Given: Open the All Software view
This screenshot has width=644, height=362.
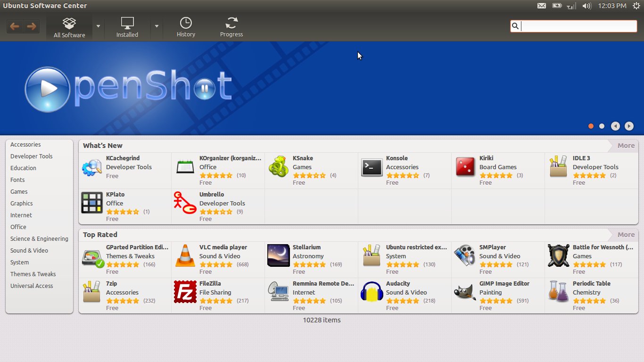Looking at the screenshot, I should point(69,27).
